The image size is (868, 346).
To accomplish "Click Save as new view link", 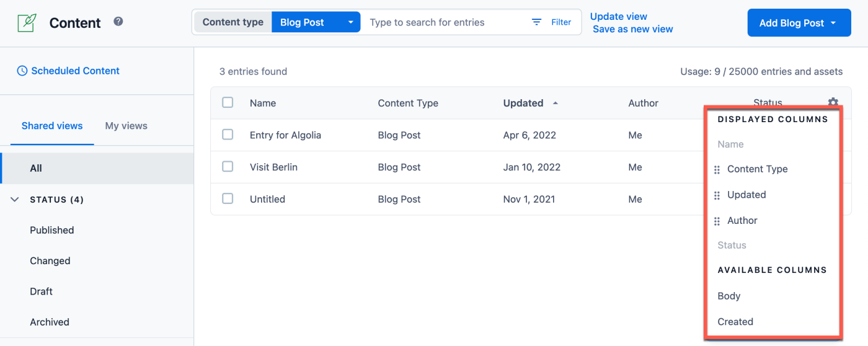I will click(632, 29).
